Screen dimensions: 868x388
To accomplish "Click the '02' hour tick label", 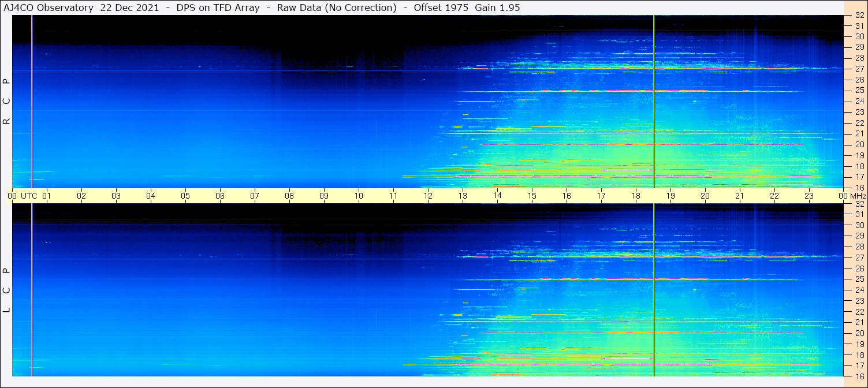I will click(81, 196).
